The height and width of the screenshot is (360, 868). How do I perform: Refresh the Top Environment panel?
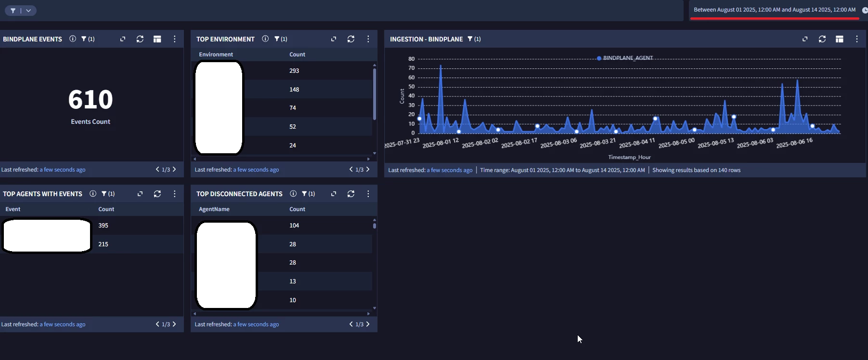point(351,39)
